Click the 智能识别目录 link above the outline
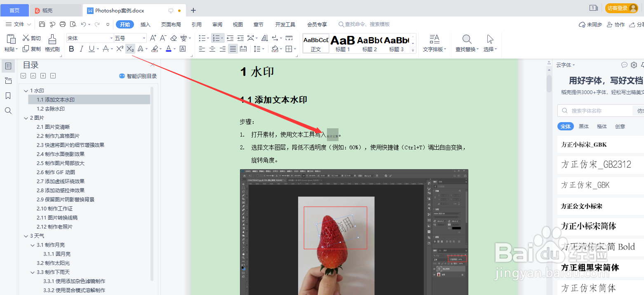The width and height of the screenshot is (644, 295). pyautogui.click(x=138, y=76)
